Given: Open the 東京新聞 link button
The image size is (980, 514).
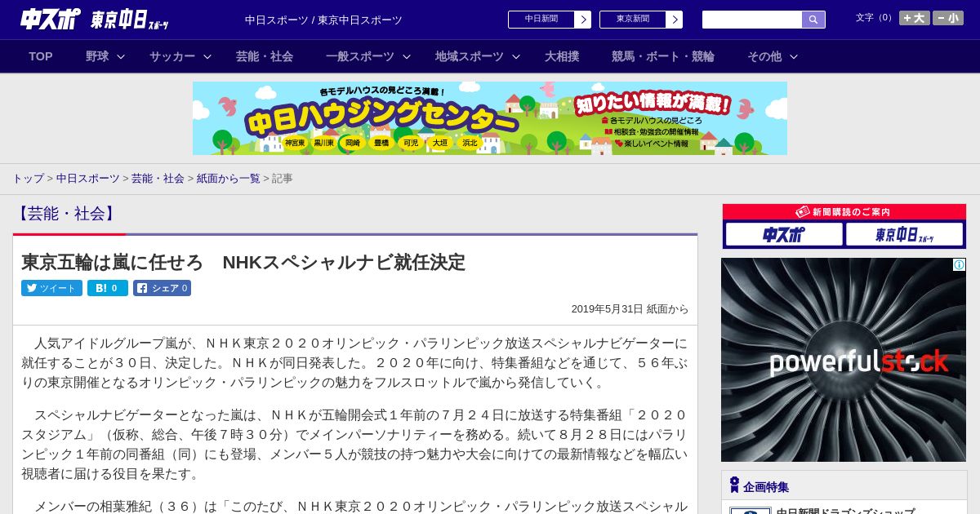Looking at the screenshot, I should (633, 20).
